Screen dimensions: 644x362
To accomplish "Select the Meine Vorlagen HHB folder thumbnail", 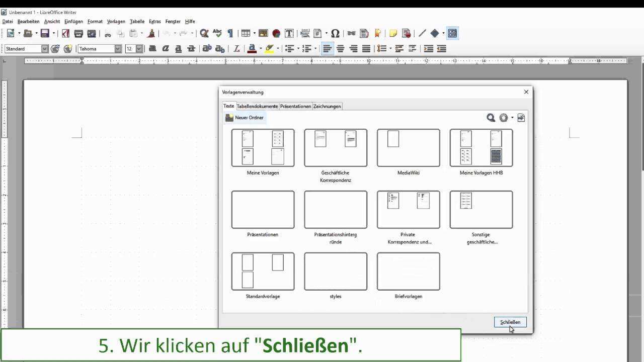I will click(x=481, y=148).
